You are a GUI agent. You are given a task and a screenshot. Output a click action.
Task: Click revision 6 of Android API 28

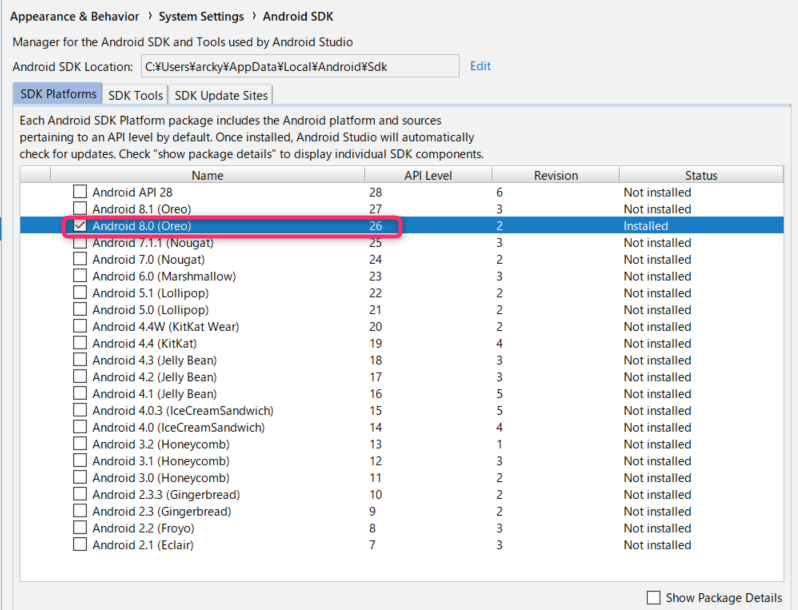[x=499, y=192]
